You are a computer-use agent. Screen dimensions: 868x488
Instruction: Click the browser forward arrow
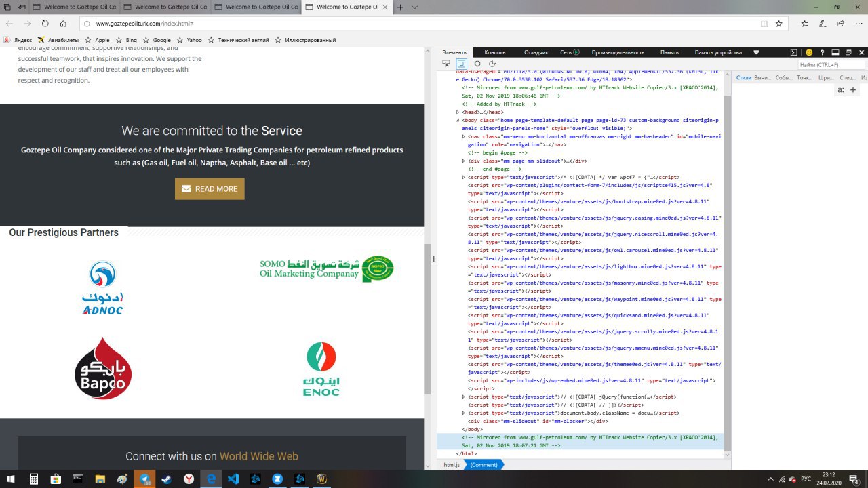[x=27, y=23]
